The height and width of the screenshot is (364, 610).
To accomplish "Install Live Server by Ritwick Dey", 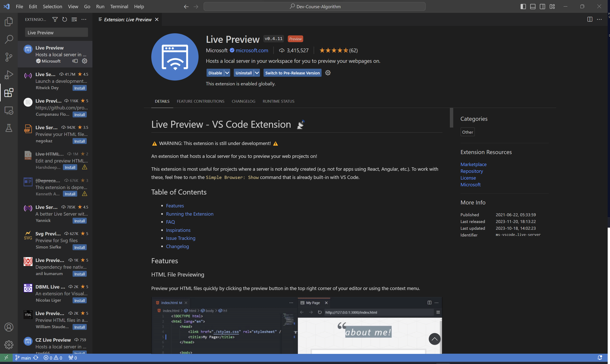I will (x=80, y=88).
